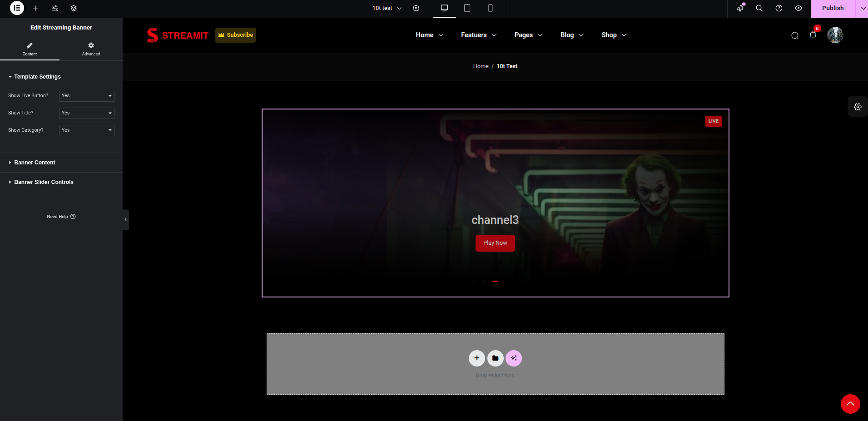Add template folder button
868x421 pixels.
click(x=496, y=358)
